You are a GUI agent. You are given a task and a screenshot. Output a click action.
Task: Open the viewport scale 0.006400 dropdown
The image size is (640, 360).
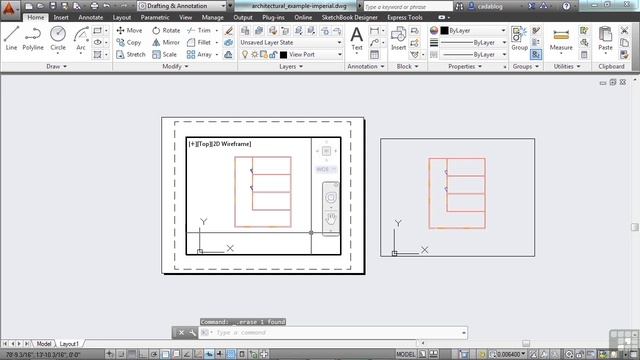[x=508, y=354]
